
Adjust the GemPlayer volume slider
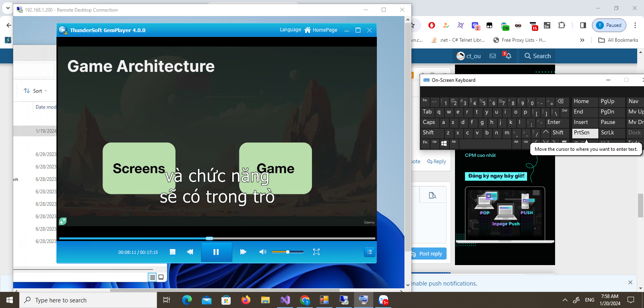pyautogui.click(x=287, y=252)
